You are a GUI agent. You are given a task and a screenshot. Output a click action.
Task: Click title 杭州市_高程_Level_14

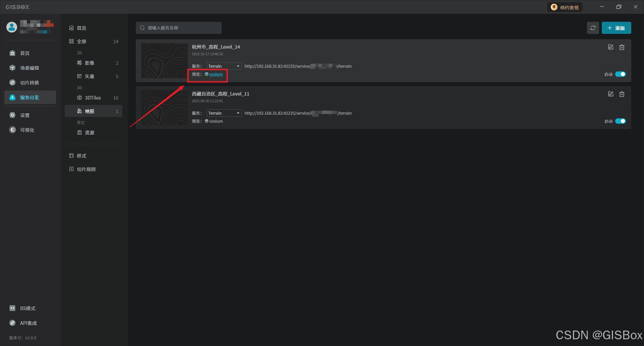(x=216, y=47)
